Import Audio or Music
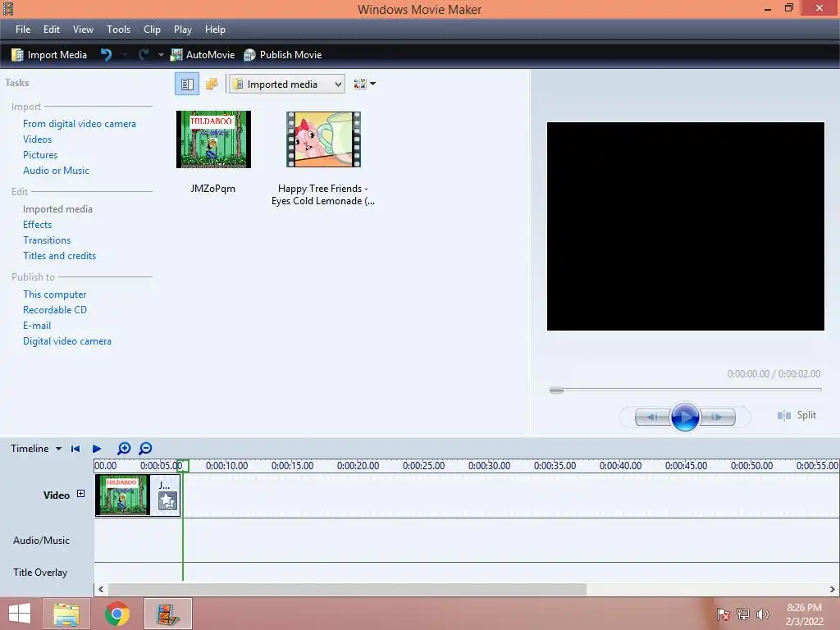Image resolution: width=840 pixels, height=630 pixels. pos(57,171)
